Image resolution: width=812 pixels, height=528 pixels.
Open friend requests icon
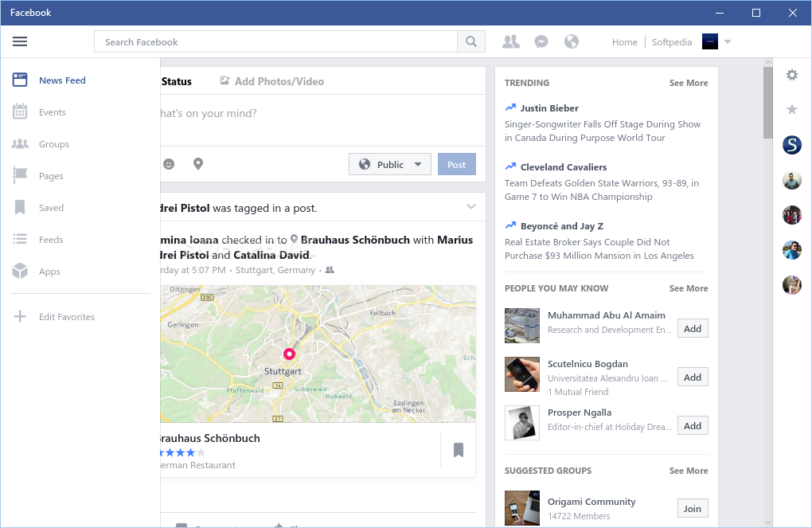pos(510,41)
